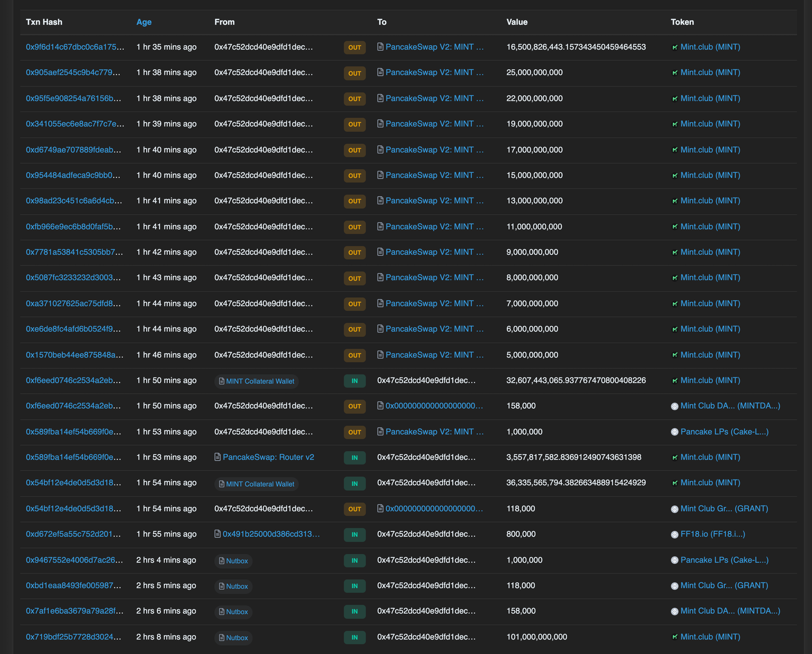
Task: Open the 0x000000 recipient in the OUT 118,000 row
Action: pyautogui.click(x=434, y=508)
